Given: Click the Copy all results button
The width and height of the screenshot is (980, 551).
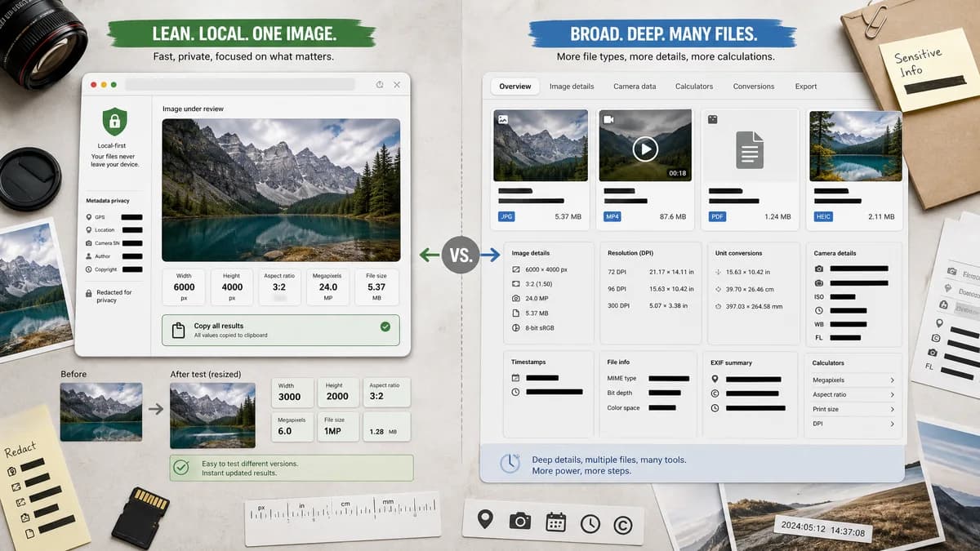Looking at the screenshot, I should coord(281,330).
